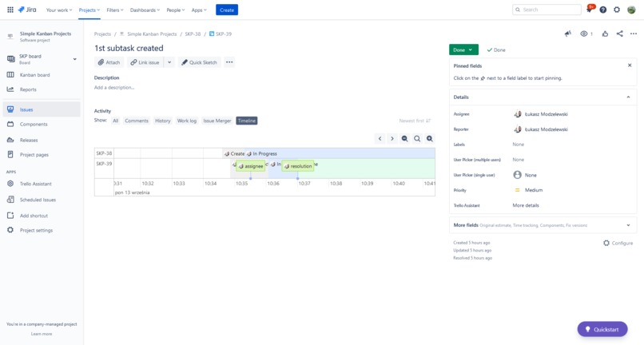Open Project pages in sidebar
This screenshot has width=644, height=345.
(x=41, y=155)
